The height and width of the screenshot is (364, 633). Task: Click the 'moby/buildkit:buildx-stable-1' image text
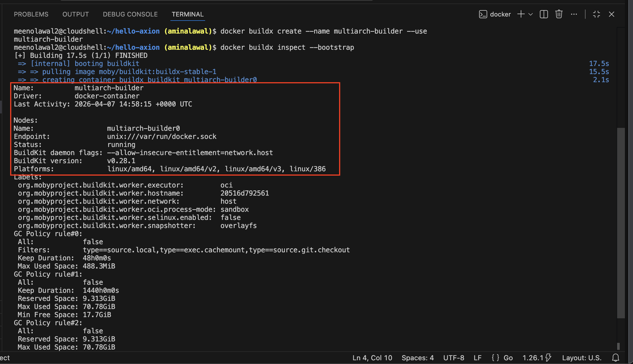coord(158,72)
